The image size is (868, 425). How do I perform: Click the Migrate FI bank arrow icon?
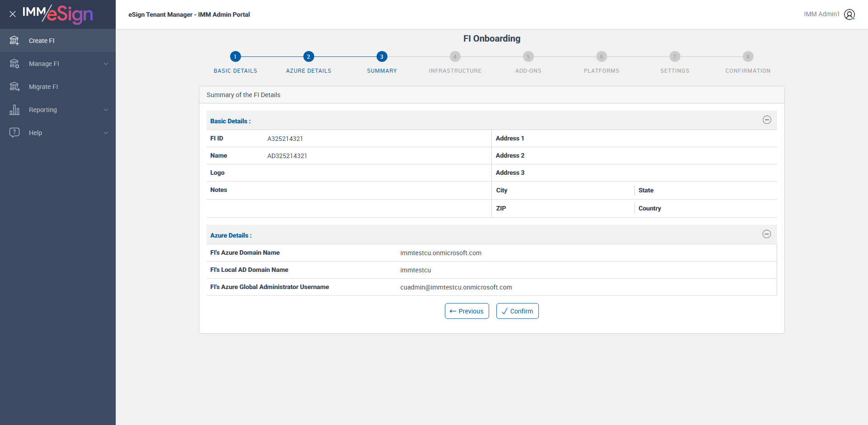click(14, 87)
